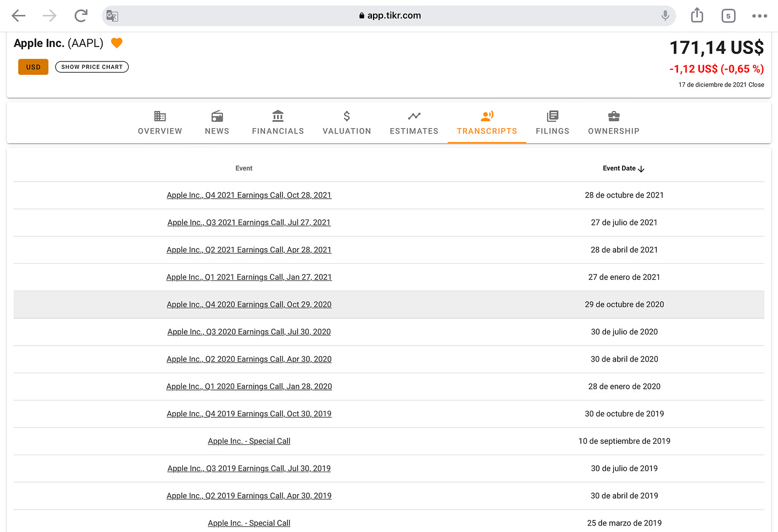This screenshot has width=778, height=532.
Task: Click the USD currency button
Action: (33, 67)
